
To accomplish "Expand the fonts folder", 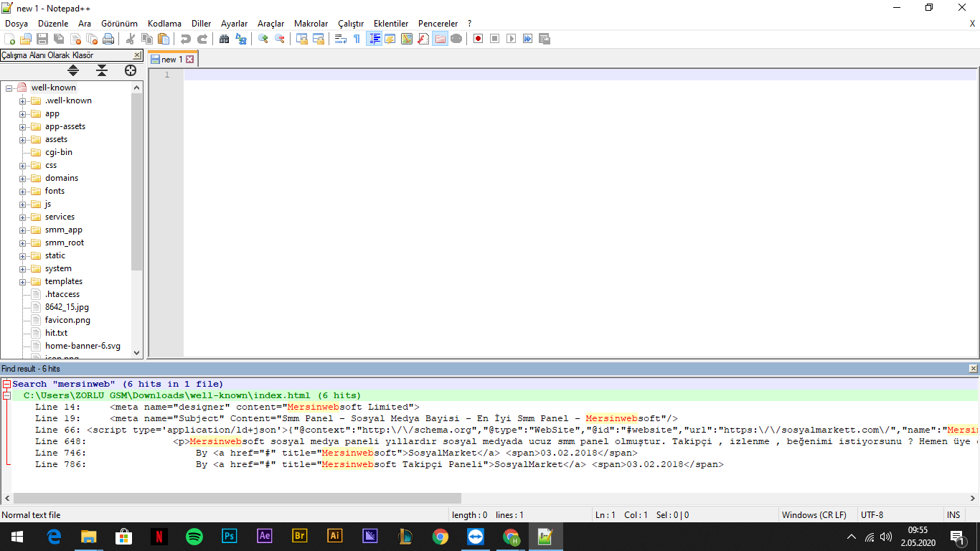I will coord(23,191).
